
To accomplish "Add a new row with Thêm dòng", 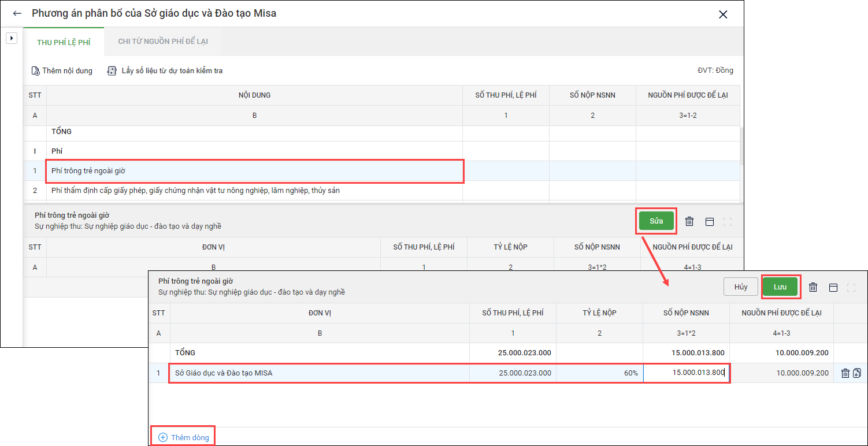I will 183,437.
